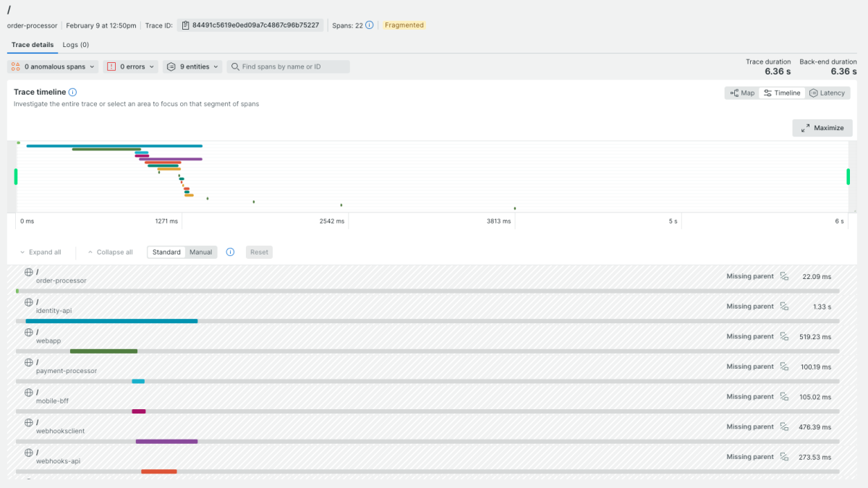Click the missing parent icon on identity-api row

click(783, 307)
